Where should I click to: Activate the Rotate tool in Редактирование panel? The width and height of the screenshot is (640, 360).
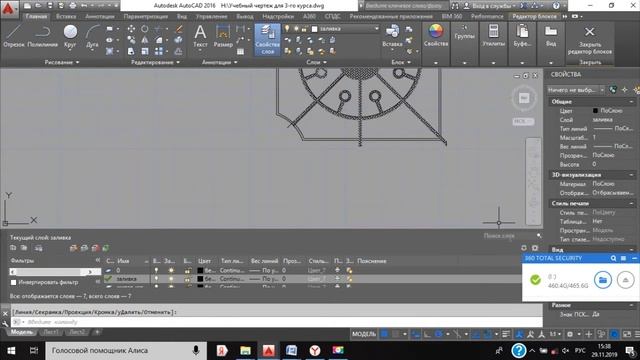click(x=144, y=29)
